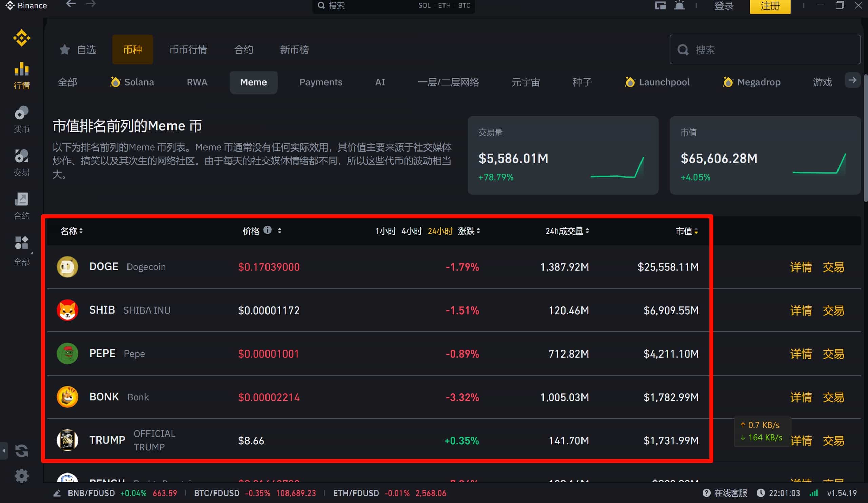868x503 pixels.
Task: Click the refresh icon at sidebar bottom
Action: click(x=21, y=451)
